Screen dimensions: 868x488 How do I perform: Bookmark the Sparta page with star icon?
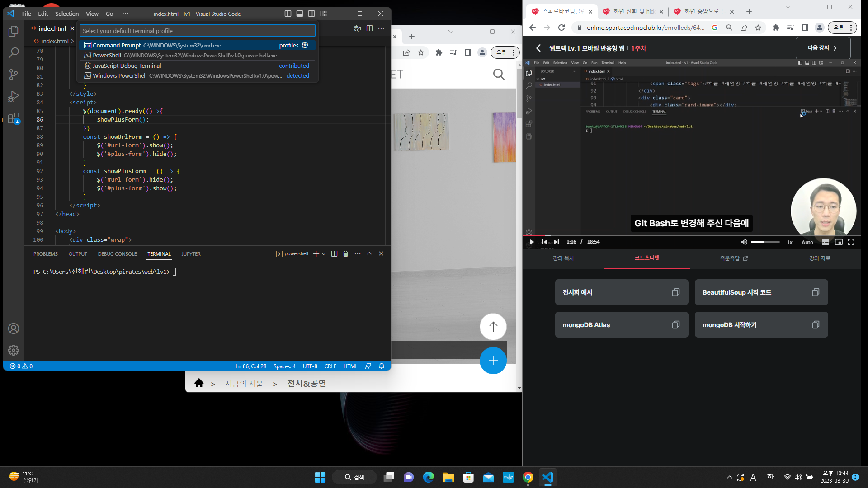coord(758,28)
